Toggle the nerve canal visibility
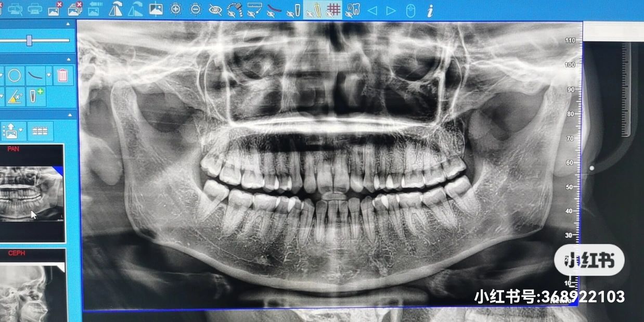 [313, 10]
